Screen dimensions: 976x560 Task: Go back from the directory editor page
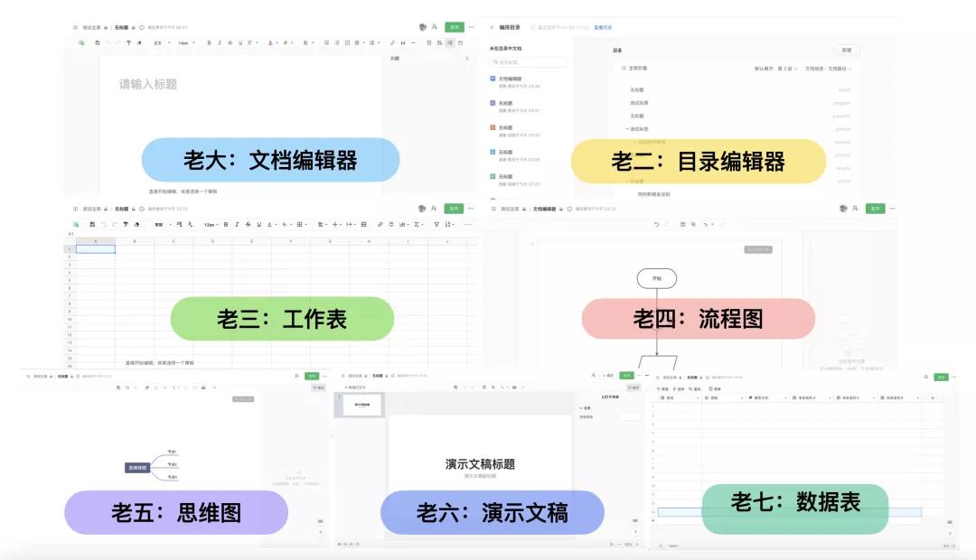tap(492, 27)
